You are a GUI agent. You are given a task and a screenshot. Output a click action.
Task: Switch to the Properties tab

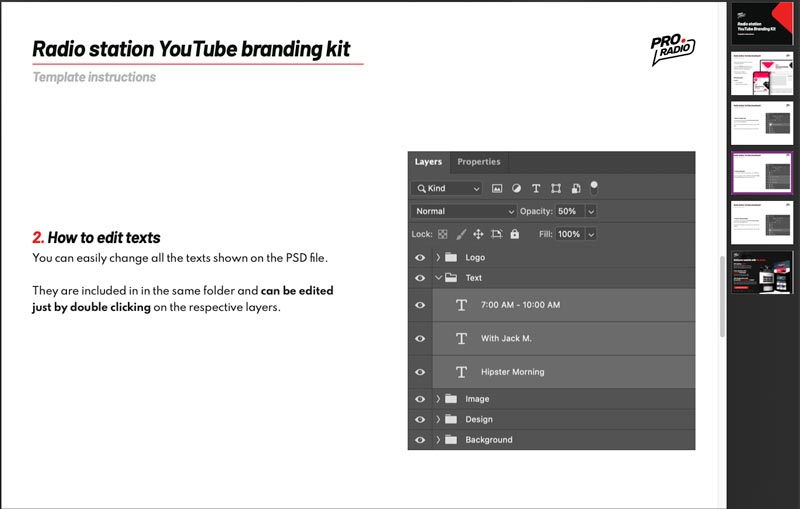pyautogui.click(x=478, y=162)
